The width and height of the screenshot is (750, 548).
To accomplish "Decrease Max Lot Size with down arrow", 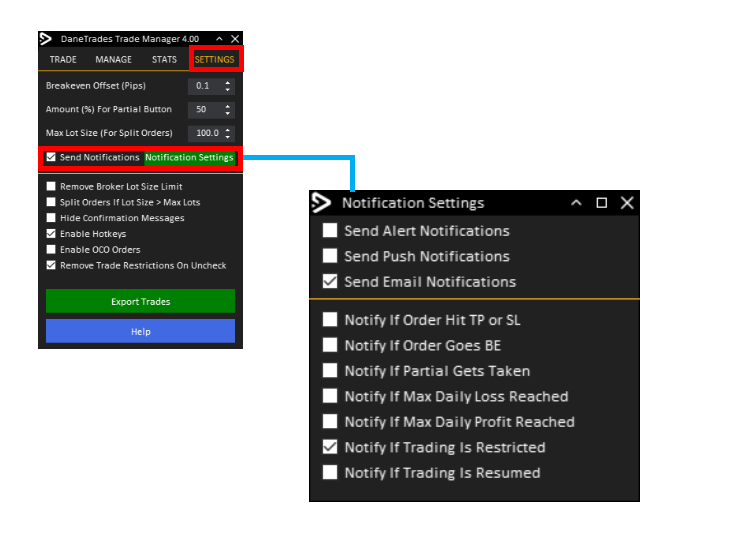I will point(228,137).
